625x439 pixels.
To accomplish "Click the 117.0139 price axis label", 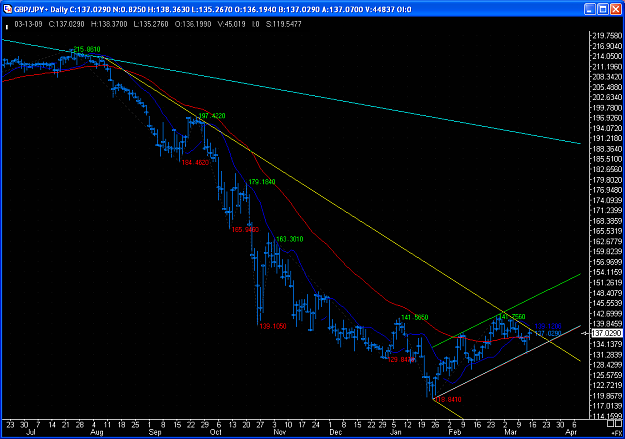I will tap(607, 406).
